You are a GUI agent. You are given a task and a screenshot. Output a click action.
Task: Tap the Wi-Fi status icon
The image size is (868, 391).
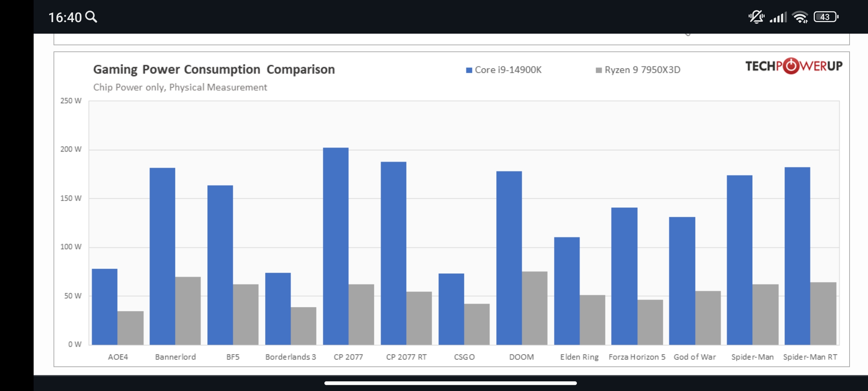800,17
